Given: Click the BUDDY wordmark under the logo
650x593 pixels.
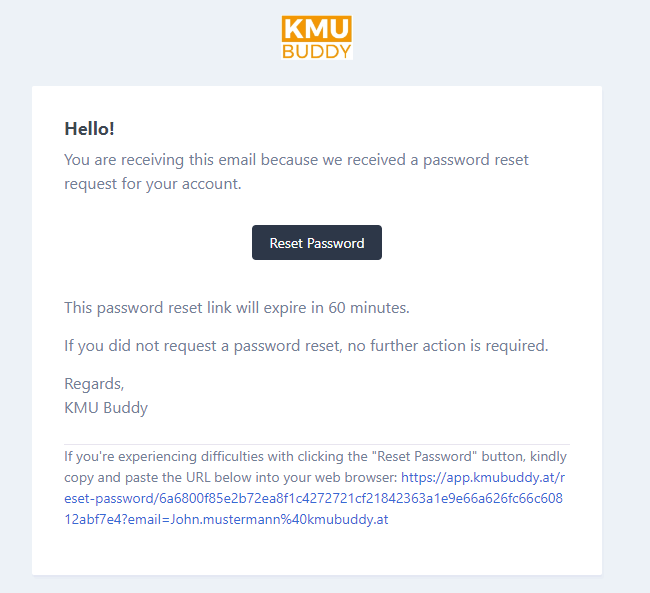Looking at the screenshot, I should (x=317, y=51).
